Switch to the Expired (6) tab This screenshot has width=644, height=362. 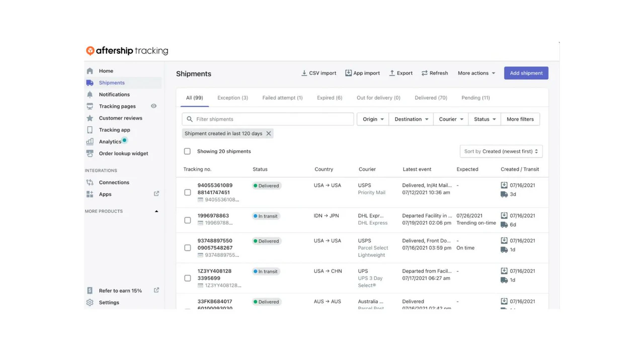tap(330, 98)
